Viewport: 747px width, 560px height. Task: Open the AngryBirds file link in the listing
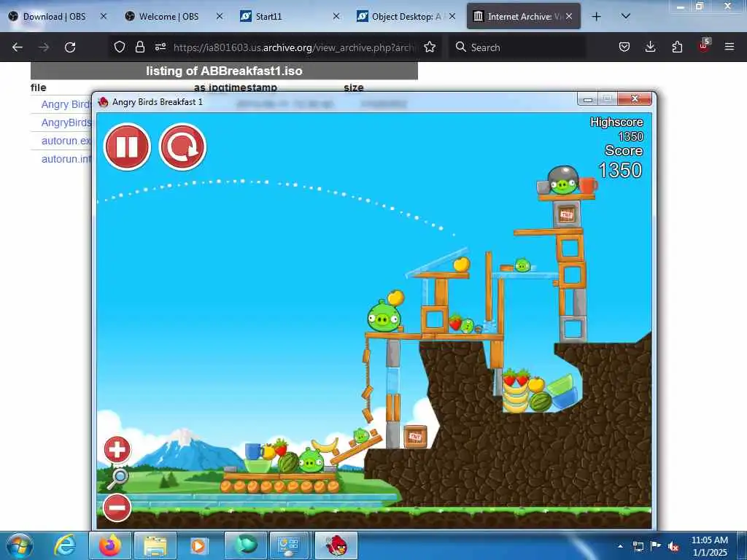66,122
